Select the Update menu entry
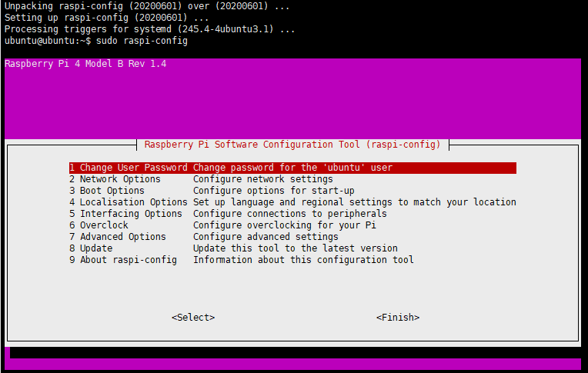Screen dimensions: 588x373 (91, 248)
